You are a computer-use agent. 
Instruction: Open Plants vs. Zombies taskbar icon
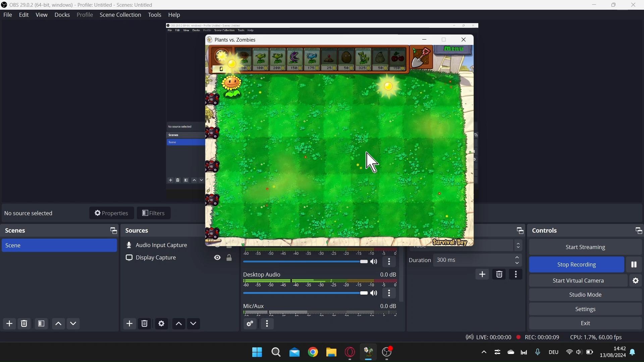pos(369,352)
